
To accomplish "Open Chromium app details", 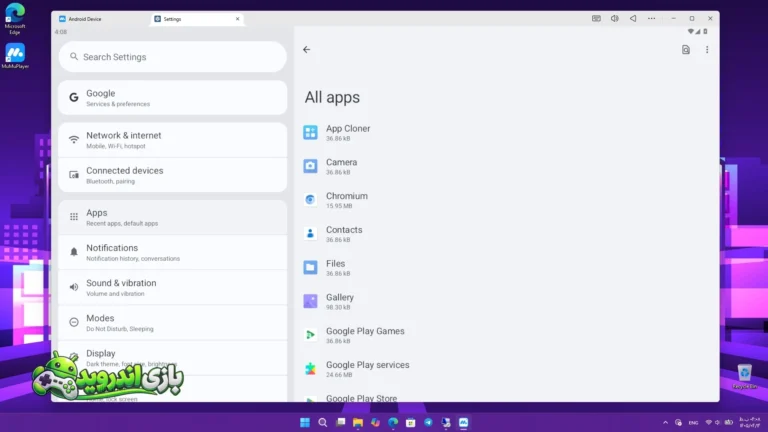I will pyautogui.click(x=506, y=200).
